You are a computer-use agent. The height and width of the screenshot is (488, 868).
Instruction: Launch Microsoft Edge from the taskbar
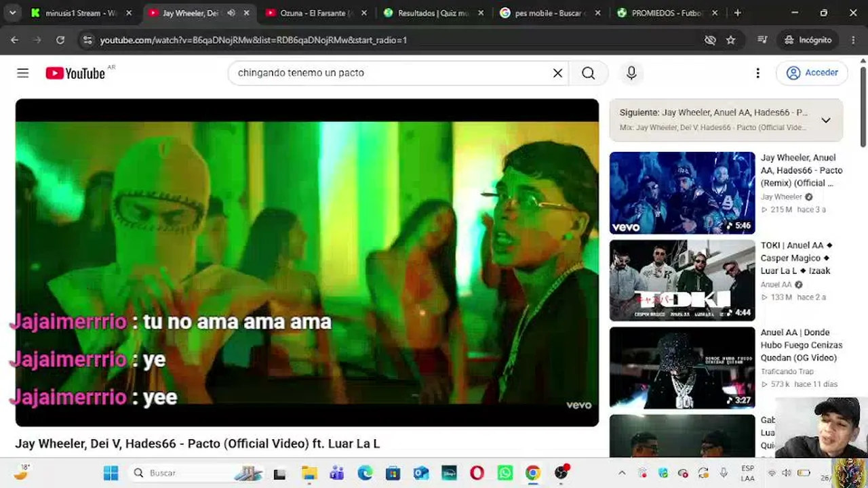(365, 473)
